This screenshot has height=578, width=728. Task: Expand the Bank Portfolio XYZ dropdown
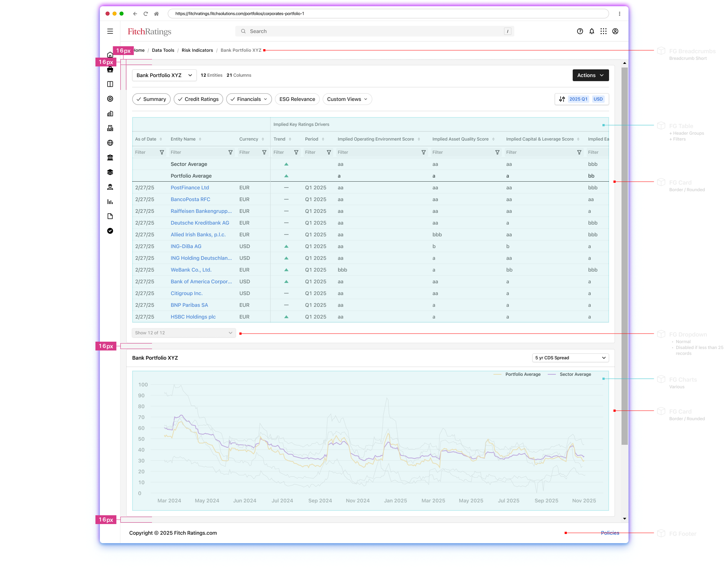[x=164, y=75]
